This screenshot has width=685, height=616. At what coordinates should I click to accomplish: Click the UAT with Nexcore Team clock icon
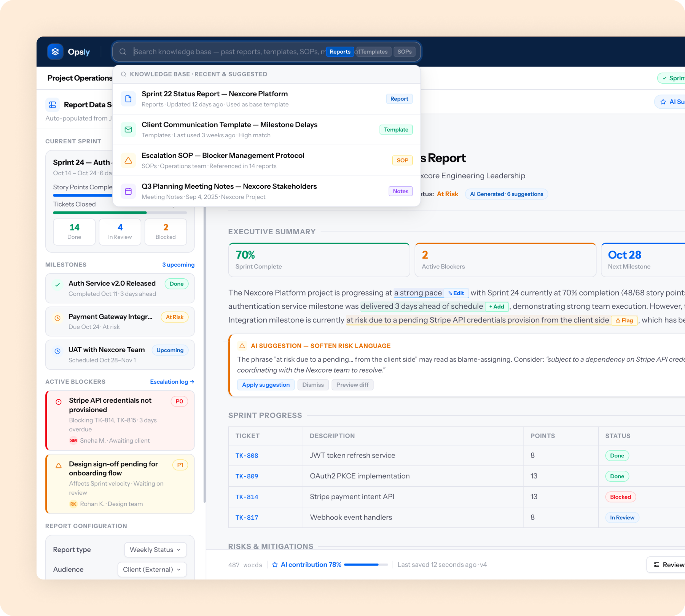[57, 351]
